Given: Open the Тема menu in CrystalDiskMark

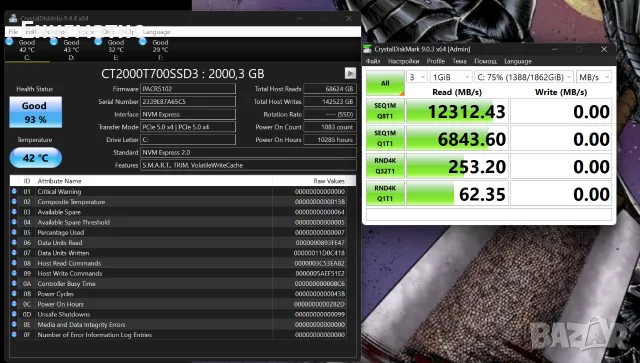Looking at the screenshot, I should [x=459, y=61].
